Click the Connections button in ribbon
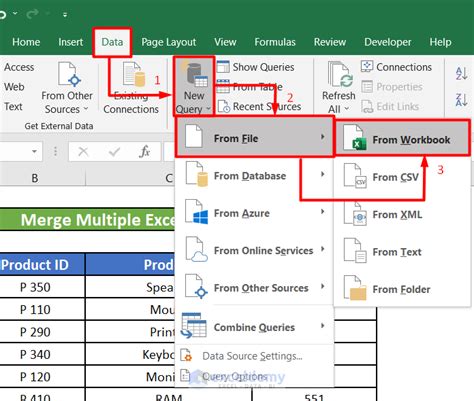 pyautogui.click(x=397, y=67)
